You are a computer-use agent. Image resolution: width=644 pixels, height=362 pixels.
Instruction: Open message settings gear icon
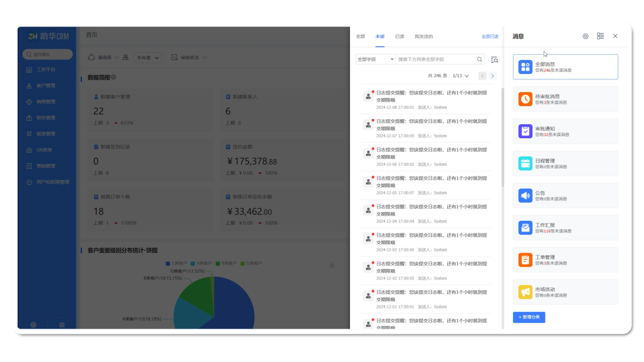click(x=585, y=37)
